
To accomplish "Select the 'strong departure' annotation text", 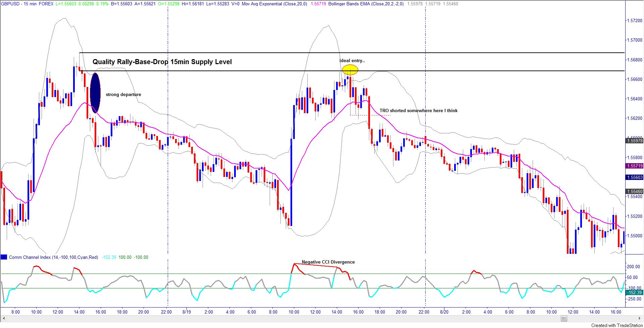I will pos(123,95).
